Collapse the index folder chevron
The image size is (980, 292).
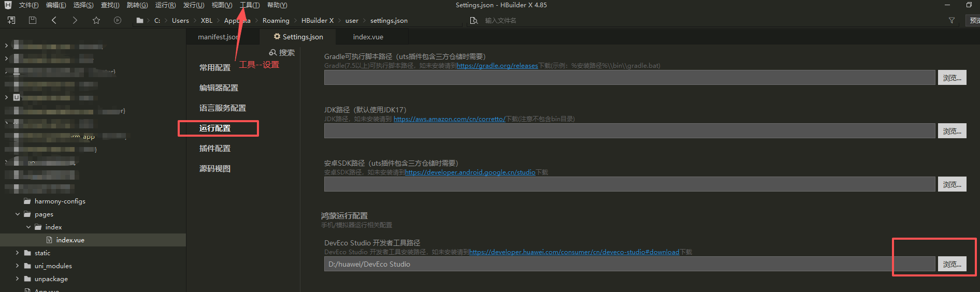click(28, 227)
